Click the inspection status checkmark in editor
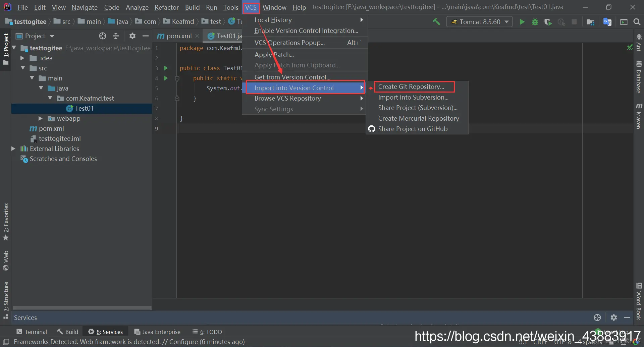Screen dimensions: 644x347 (630, 48)
